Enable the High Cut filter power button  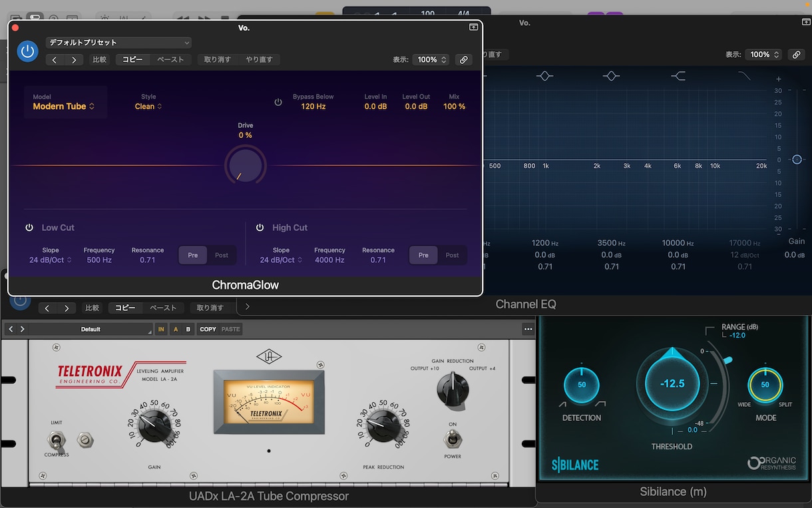pyautogui.click(x=260, y=228)
